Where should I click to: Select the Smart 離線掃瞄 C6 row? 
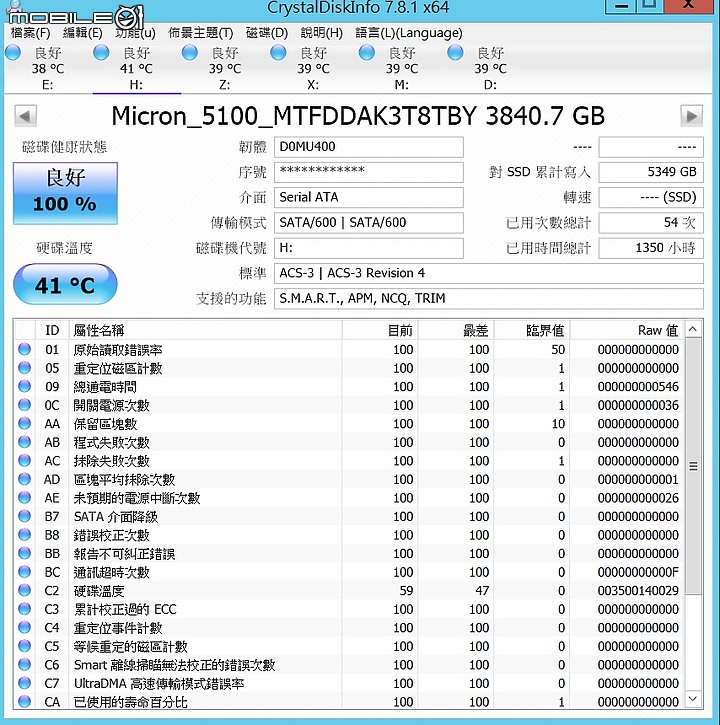tap(349, 665)
